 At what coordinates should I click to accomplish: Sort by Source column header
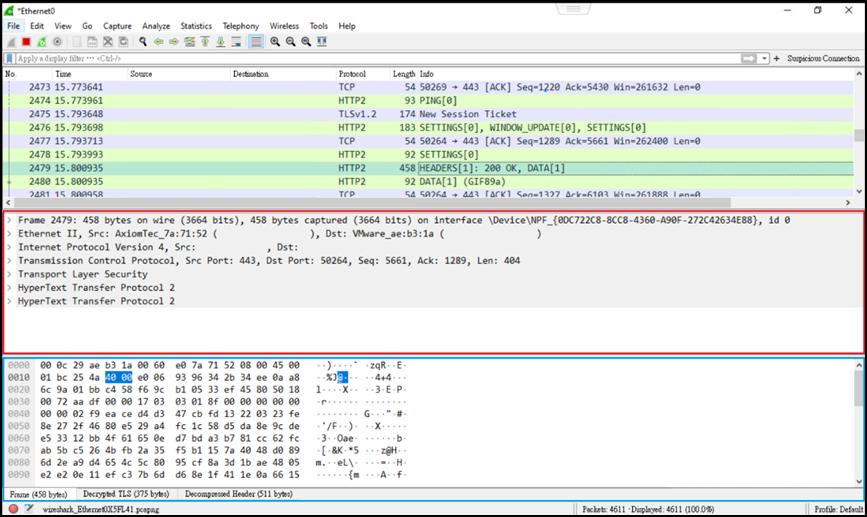(179, 74)
